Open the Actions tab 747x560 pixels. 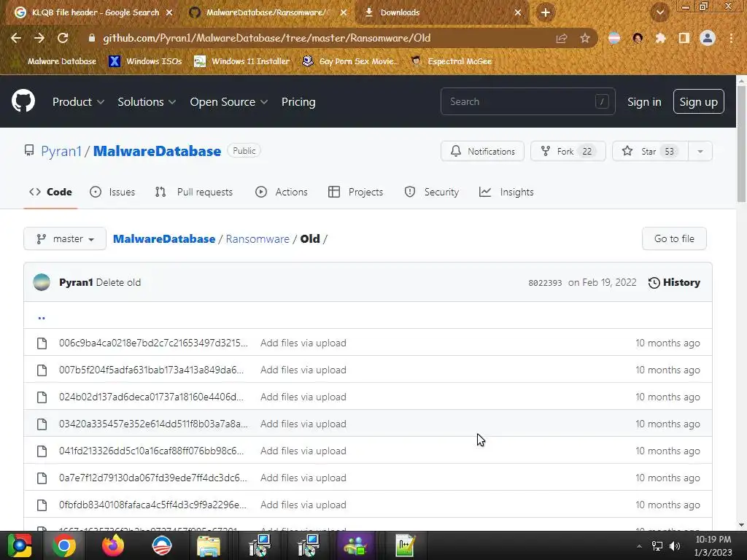click(x=282, y=192)
